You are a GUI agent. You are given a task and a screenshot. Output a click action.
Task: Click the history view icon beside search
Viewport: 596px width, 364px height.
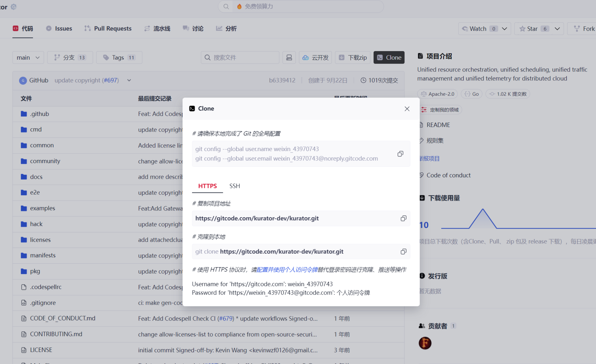click(289, 58)
